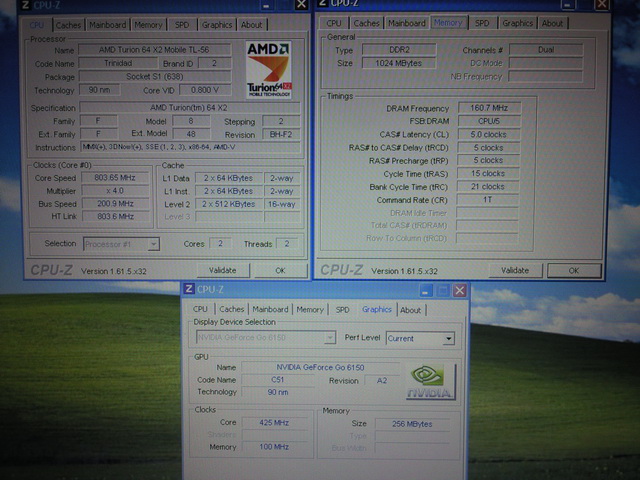This screenshot has height=480, width=640.
Task: Select SPD tab in Memory window
Action: click(x=482, y=23)
